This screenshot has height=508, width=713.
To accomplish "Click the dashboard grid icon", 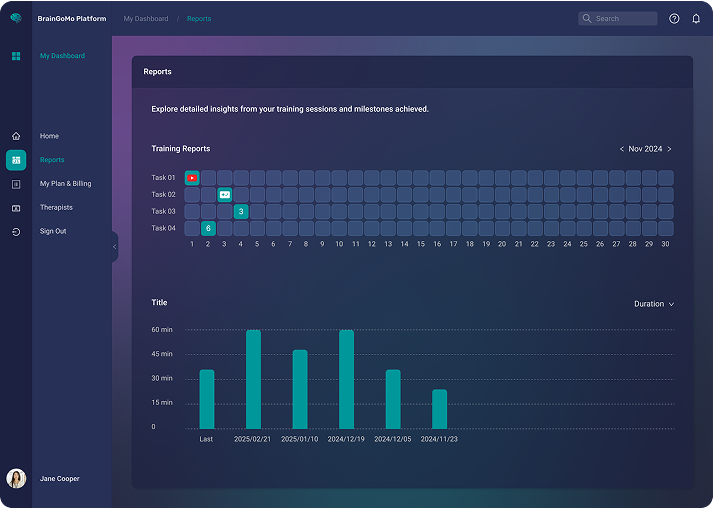I will [x=16, y=56].
